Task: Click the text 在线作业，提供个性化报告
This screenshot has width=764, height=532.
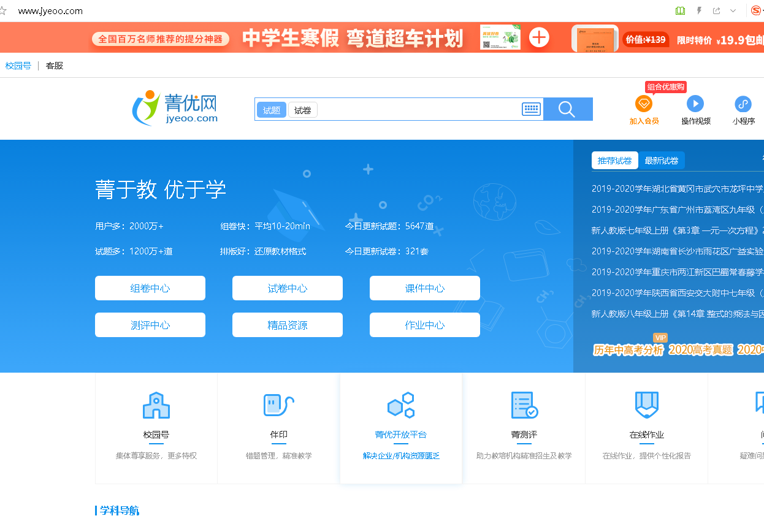Action: tap(647, 456)
